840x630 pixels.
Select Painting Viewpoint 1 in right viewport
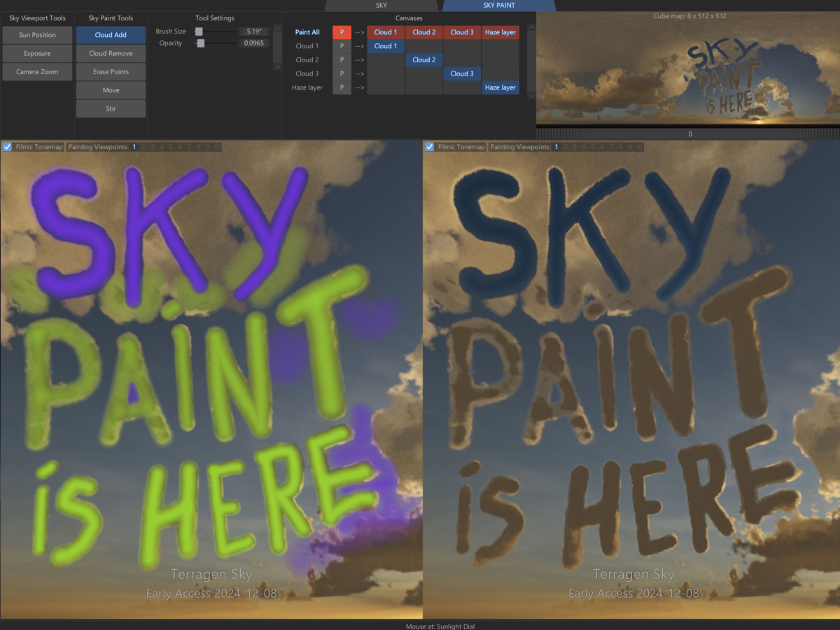[556, 147]
